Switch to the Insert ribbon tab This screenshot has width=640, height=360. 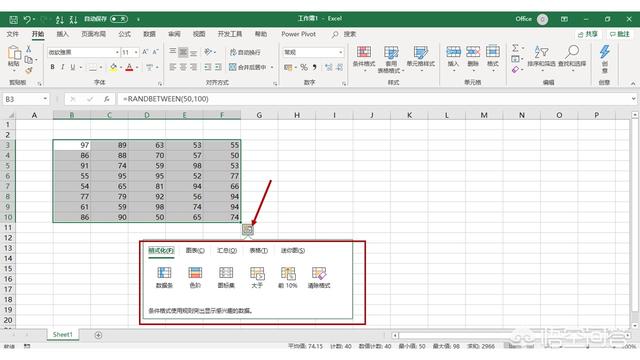click(62, 34)
